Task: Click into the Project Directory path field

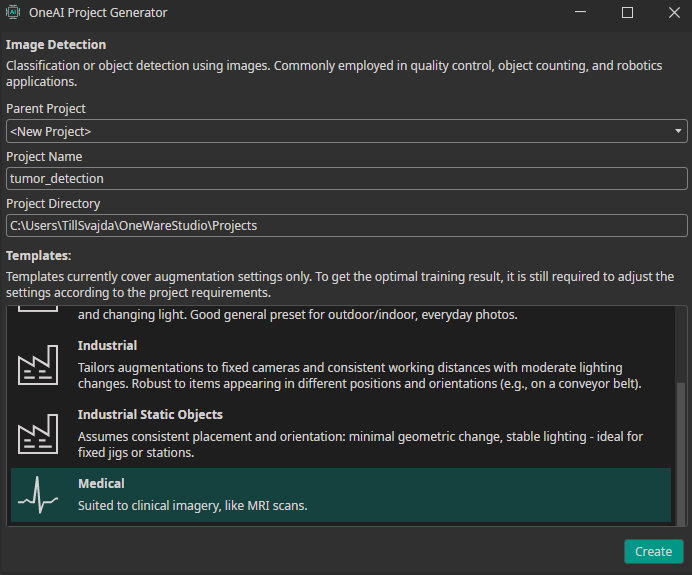Action: click(x=346, y=225)
